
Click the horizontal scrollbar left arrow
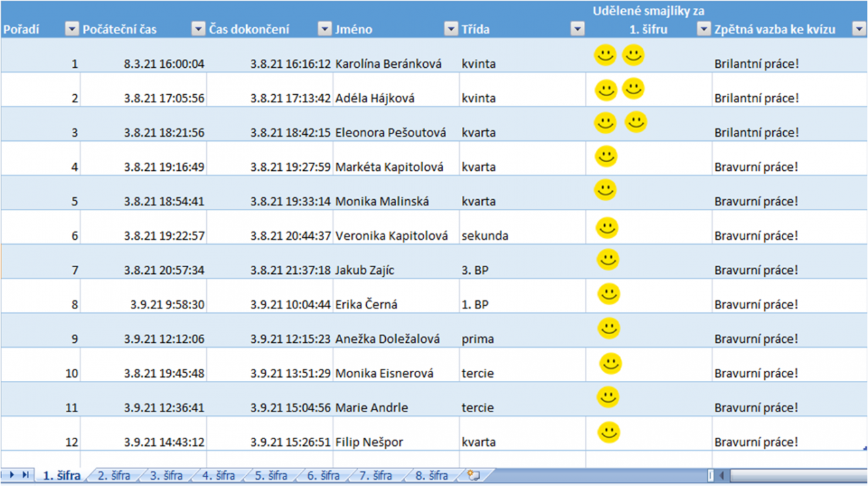[x=722, y=476]
